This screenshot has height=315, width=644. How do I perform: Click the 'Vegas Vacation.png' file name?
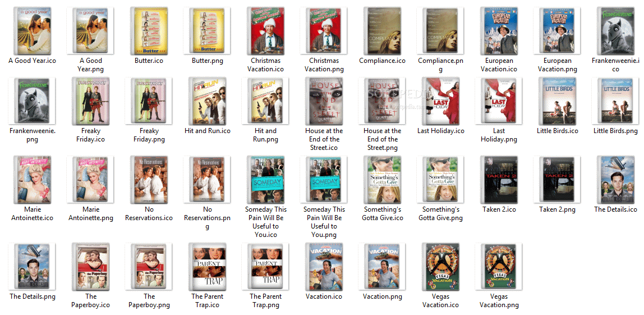tap(499, 300)
